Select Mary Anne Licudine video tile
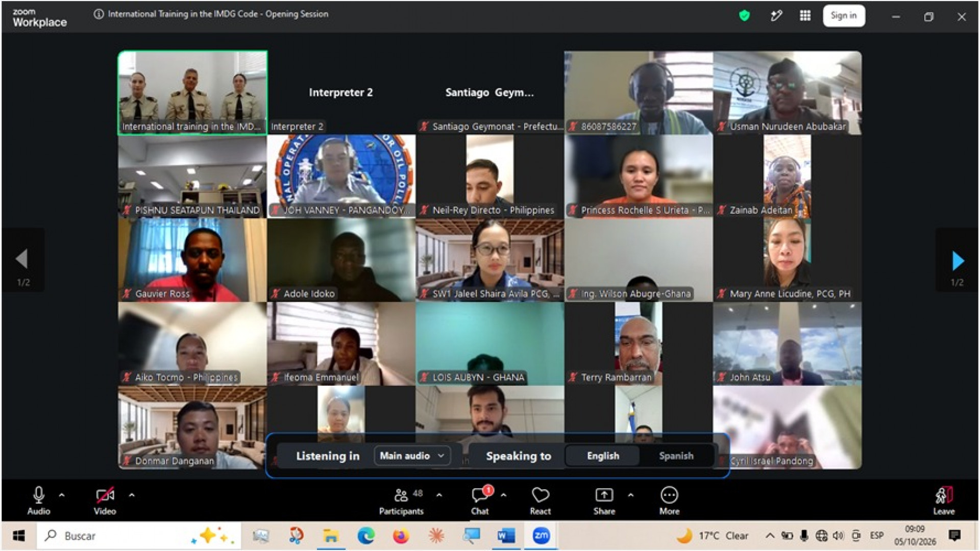 tap(788, 260)
